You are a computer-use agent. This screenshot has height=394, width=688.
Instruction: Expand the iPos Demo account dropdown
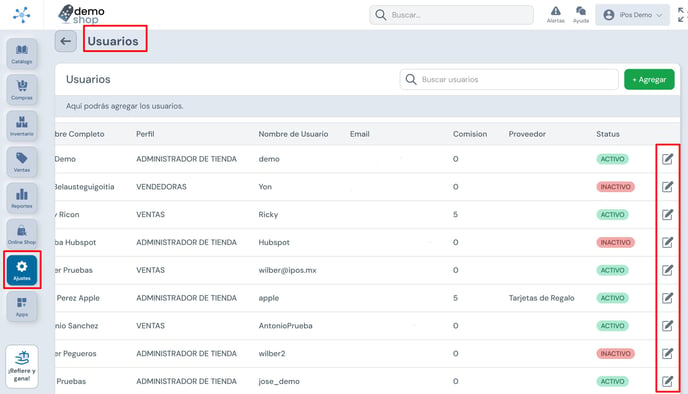(632, 15)
